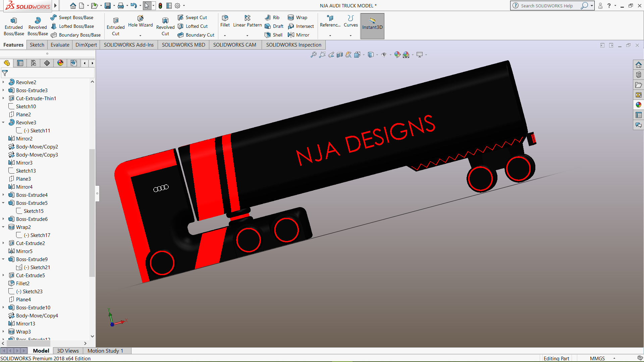Click the Search SOLIDWORKS Help field

coord(549,6)
